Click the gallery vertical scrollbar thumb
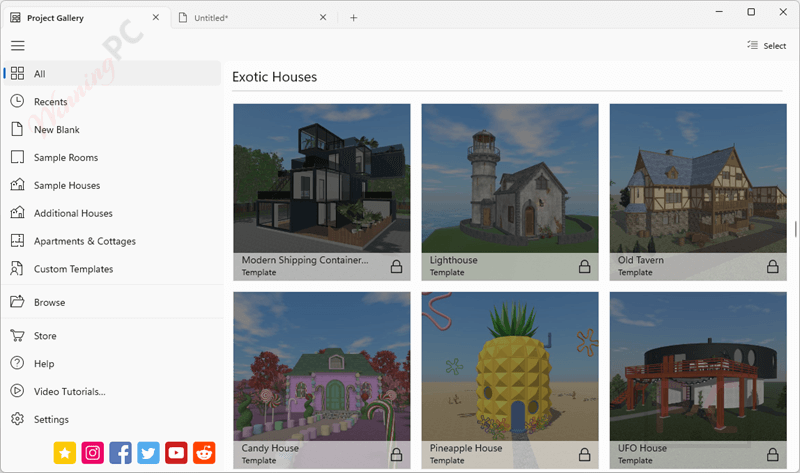The width and height of the screenshot is (800, 473). click(x=795, y=229)
